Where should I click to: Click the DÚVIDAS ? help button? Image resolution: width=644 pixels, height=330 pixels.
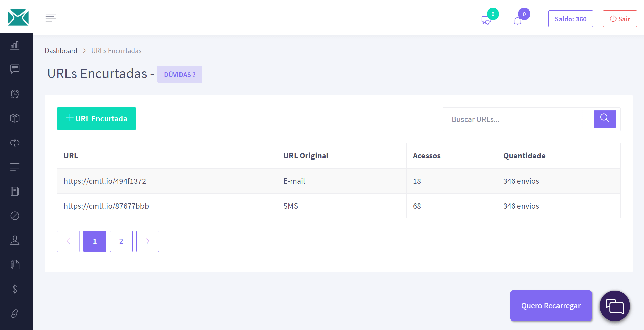point(179,75)
